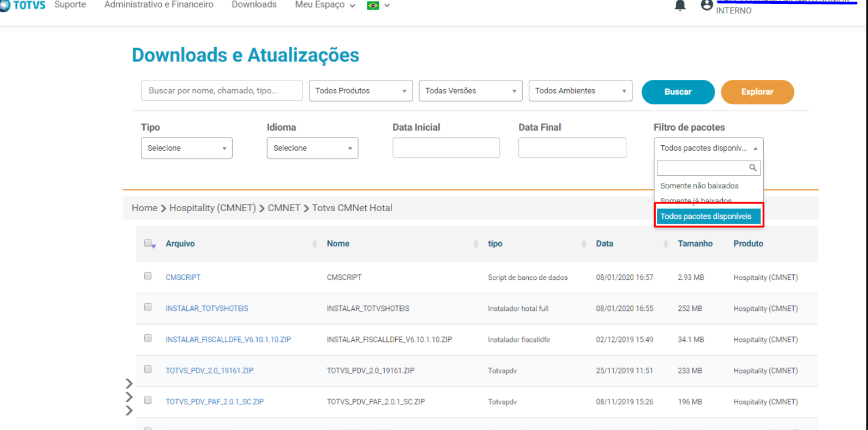Image resolution: width=868 pixels, height=430 pixels.
Task: Click the Produto column header
Action: [x=748, y=243]
